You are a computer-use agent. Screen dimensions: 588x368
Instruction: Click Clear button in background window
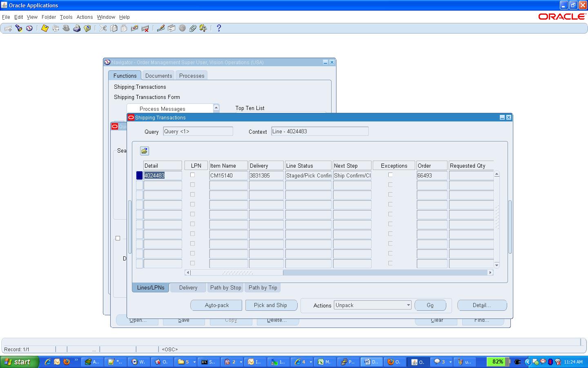[437, 321]
